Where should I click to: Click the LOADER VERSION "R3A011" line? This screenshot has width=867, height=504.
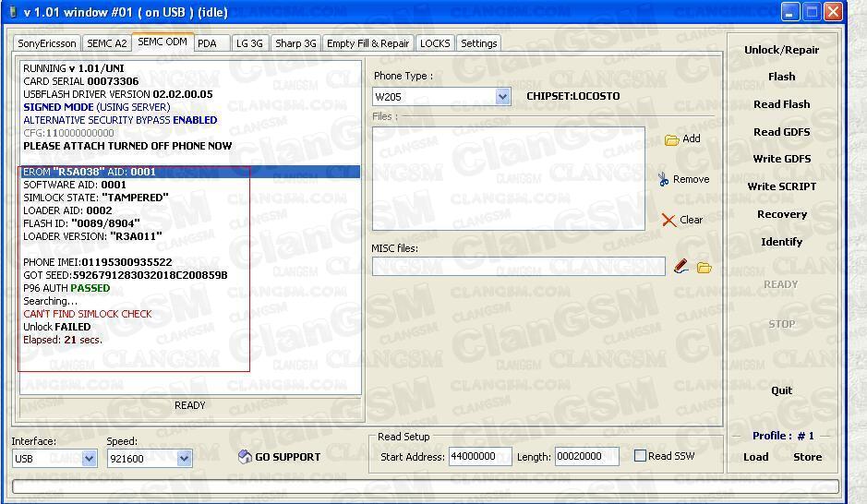coord(92,236)
